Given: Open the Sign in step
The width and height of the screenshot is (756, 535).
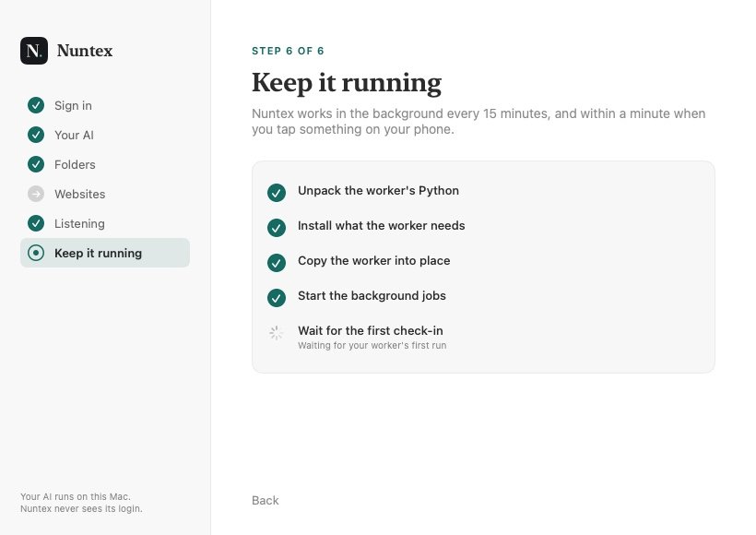Looking at the screenshot, I should coord(104,105).
